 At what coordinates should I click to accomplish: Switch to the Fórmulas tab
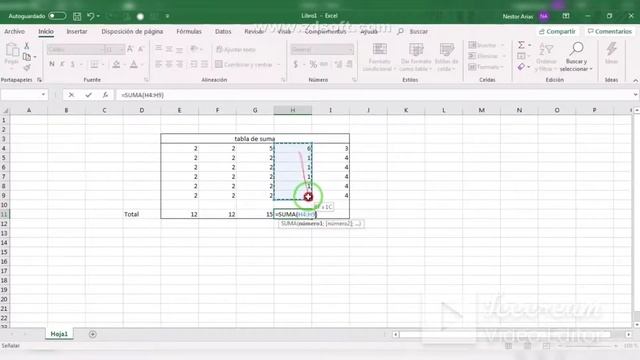(x=189, y=31)
